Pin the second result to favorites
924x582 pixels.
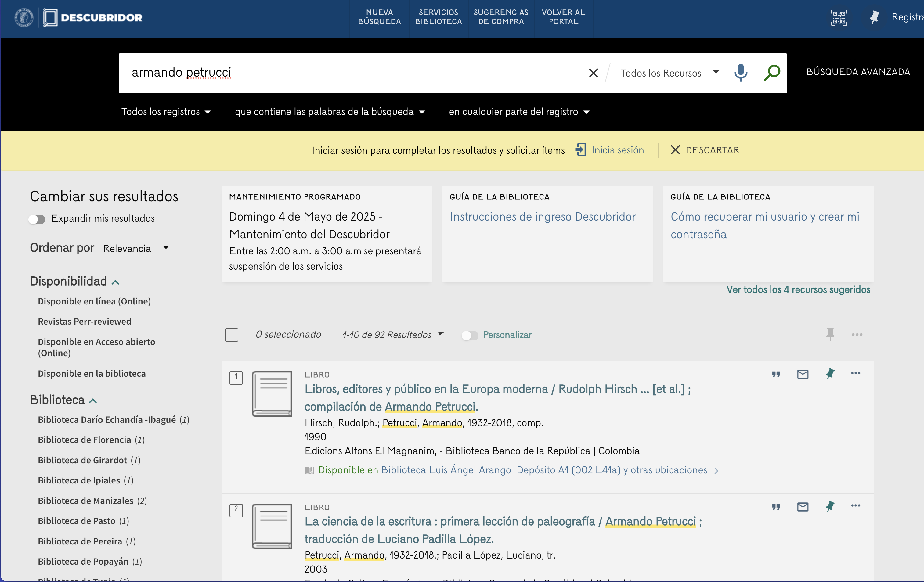pos(830,506)
